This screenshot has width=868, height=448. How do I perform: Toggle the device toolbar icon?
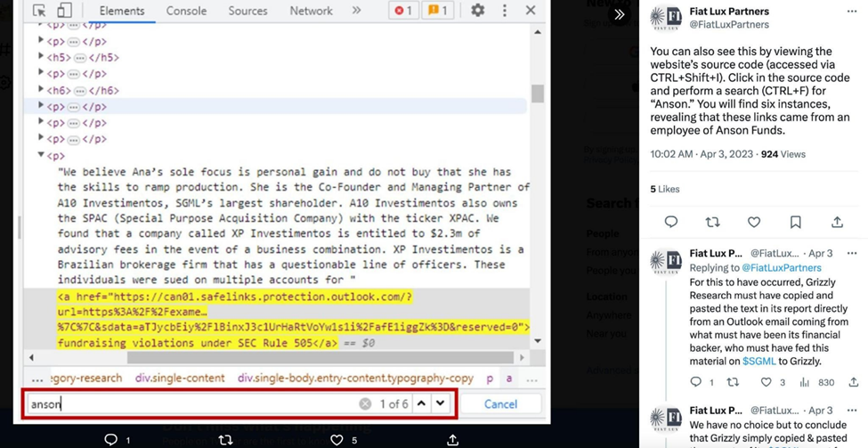click(x=64, y=11)
